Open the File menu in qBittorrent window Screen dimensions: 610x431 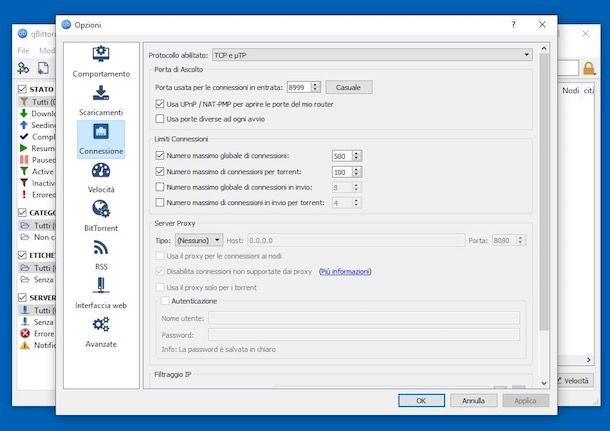23,51
